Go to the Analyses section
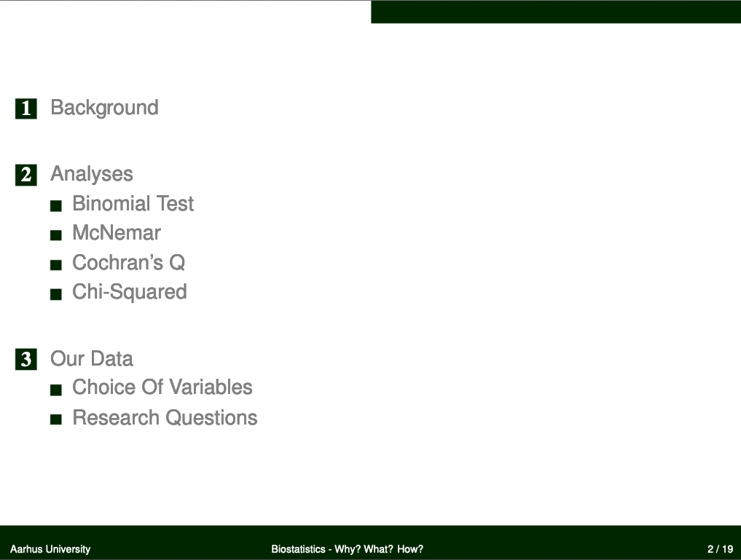 pyautogui.click(x=92, y=174)
